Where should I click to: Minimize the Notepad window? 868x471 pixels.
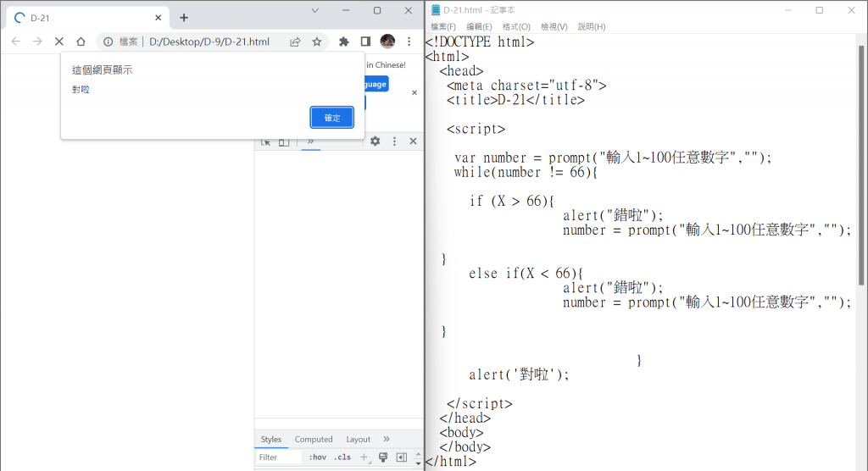787,10
